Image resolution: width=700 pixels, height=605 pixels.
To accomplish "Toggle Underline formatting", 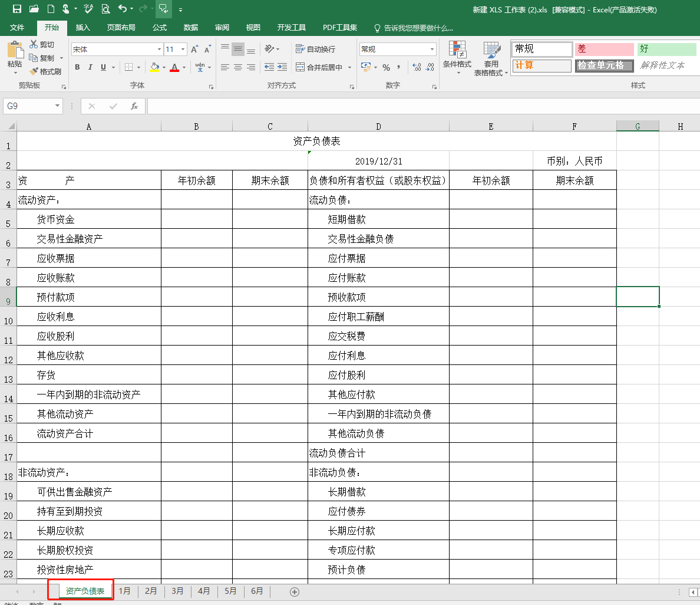I will point(103,67).
